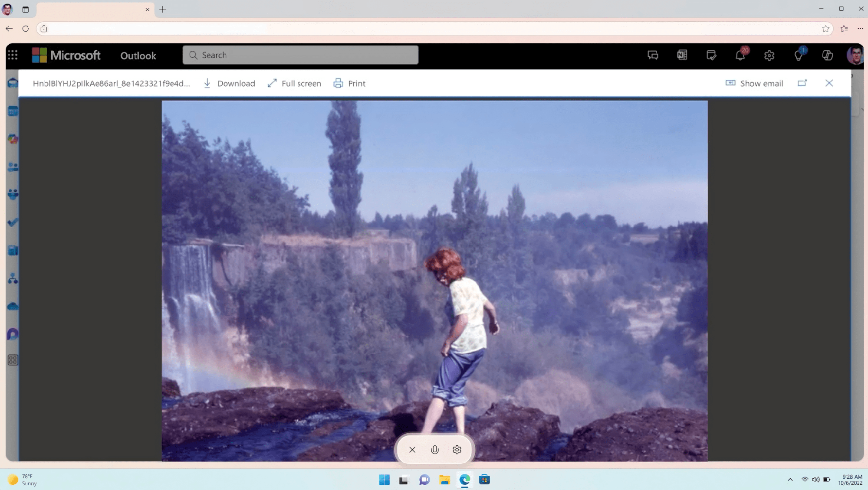Open Windows taskbar Microsoft Edge icon
Image resolution: width=868 pixels, height=490 pixels.
tap(464, 480)
